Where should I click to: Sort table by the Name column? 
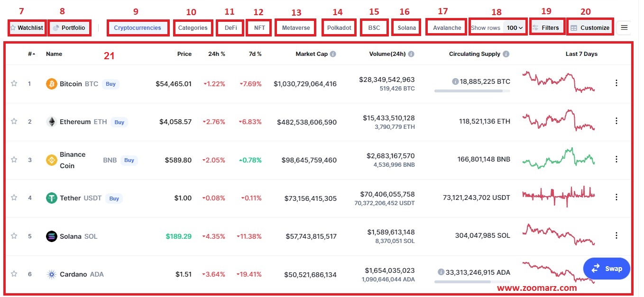[54, 54]
